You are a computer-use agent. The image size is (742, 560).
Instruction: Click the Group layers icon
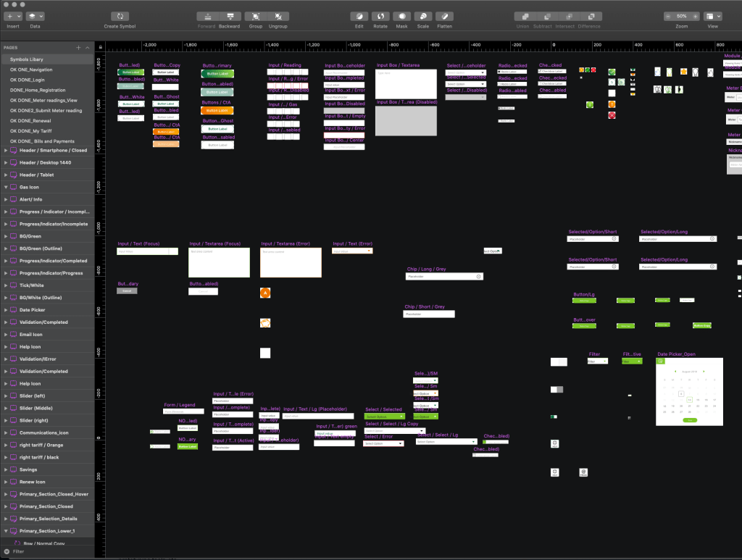coord(254,16)
